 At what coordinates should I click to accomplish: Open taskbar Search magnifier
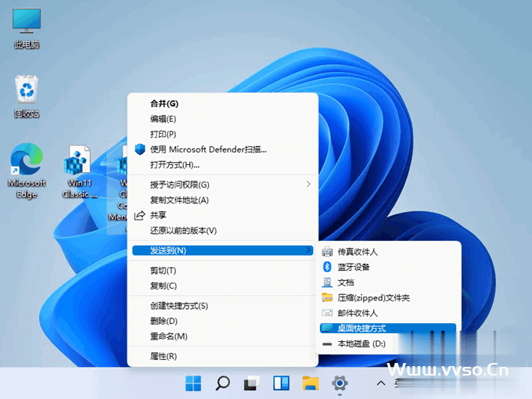222,383
